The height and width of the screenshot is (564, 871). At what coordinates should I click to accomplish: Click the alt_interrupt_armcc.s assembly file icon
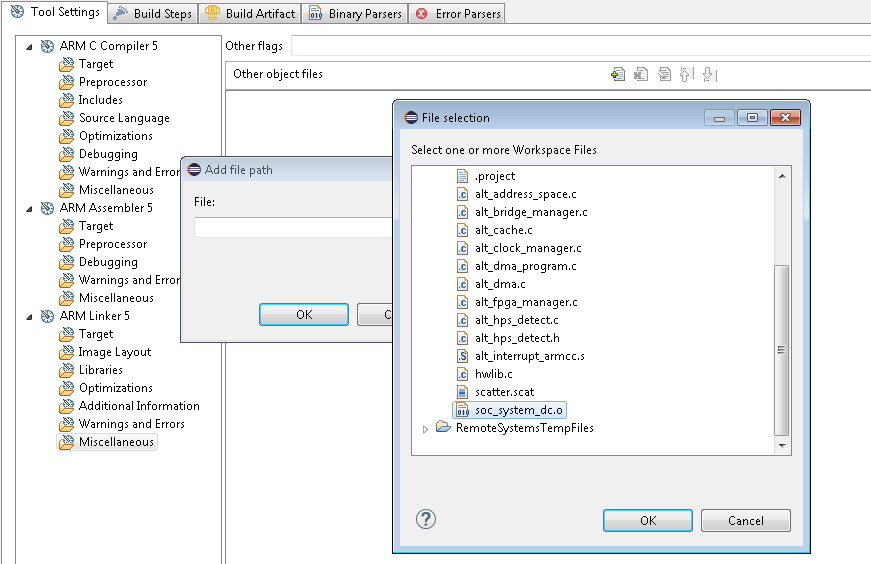click(x=462, y=356)
